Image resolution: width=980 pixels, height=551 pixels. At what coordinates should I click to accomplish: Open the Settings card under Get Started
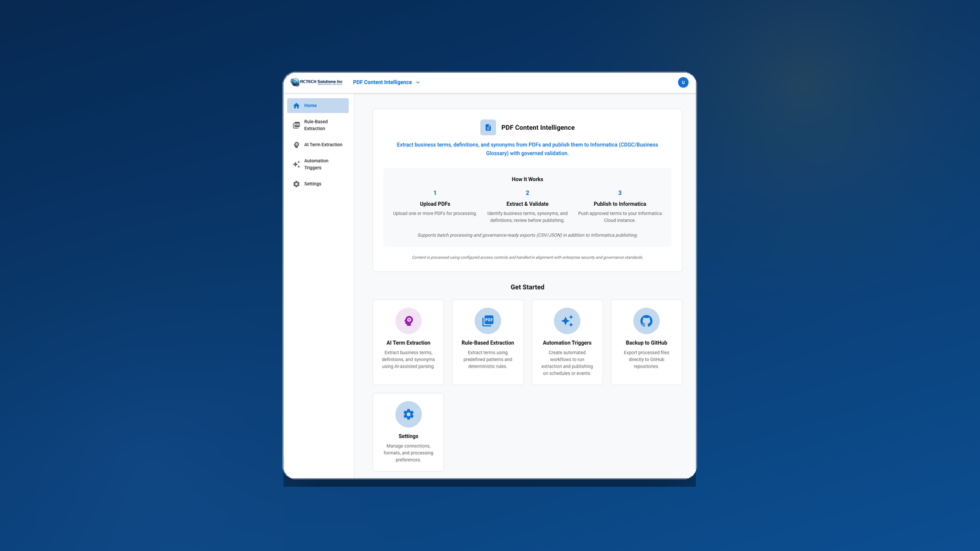408,432
